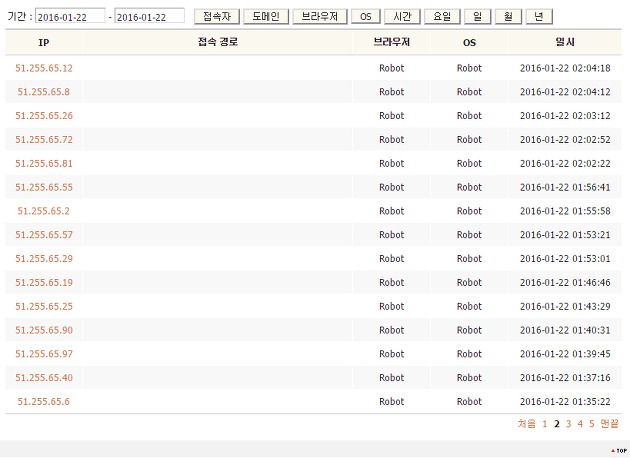Open IP 51.255.65.8 link
Screen dimensions: 630x458
(x=44, y=92)
